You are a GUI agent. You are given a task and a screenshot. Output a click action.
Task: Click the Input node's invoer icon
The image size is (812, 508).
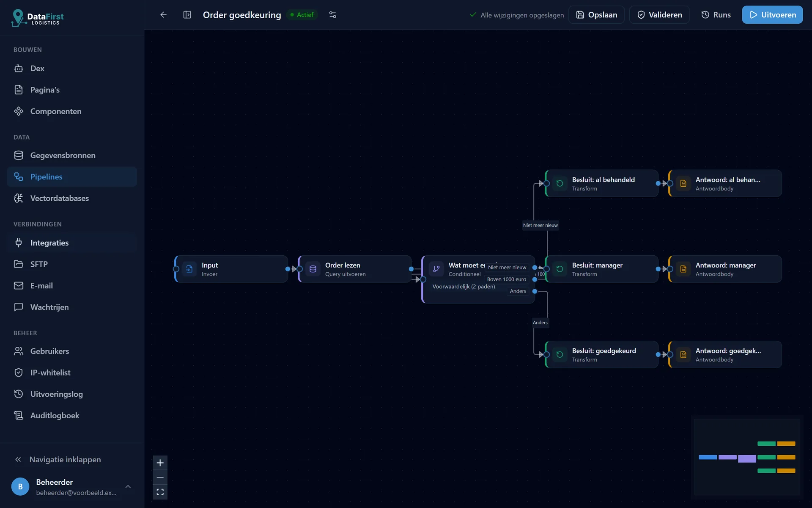(189, 269)
